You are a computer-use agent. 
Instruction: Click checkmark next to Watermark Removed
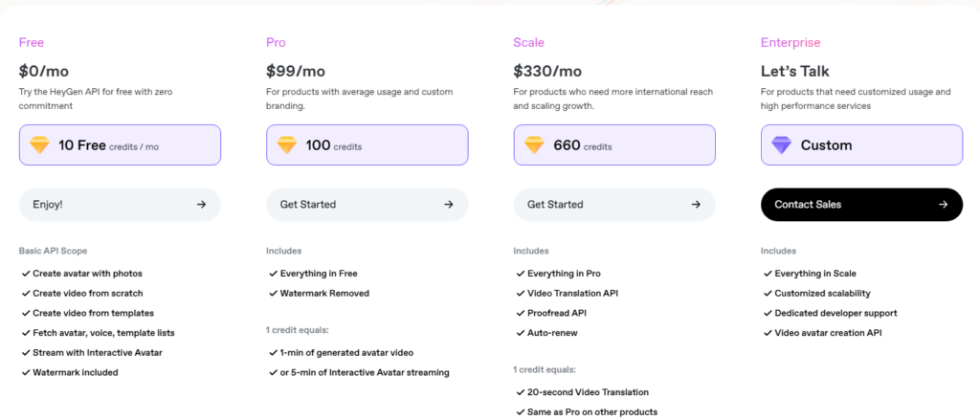pyautogui.click(x=273, y=293)
